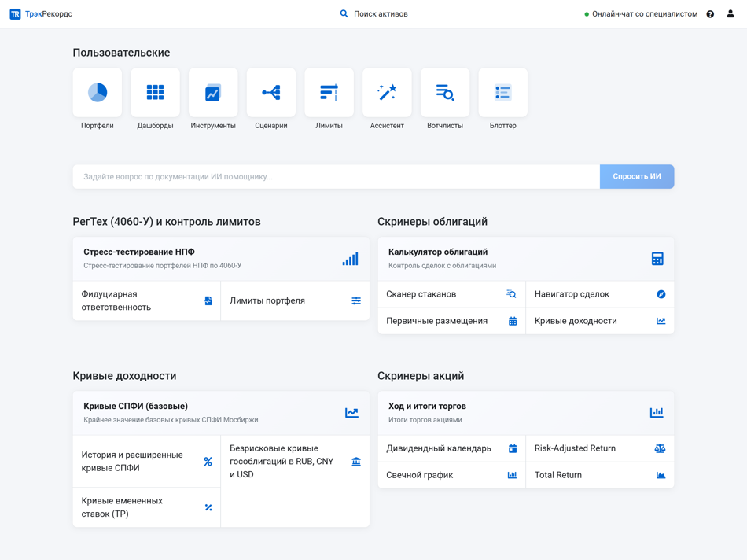This screenshot has height=560, width=747.
Task: Open the Блоттер list icon
Action: 503,93
